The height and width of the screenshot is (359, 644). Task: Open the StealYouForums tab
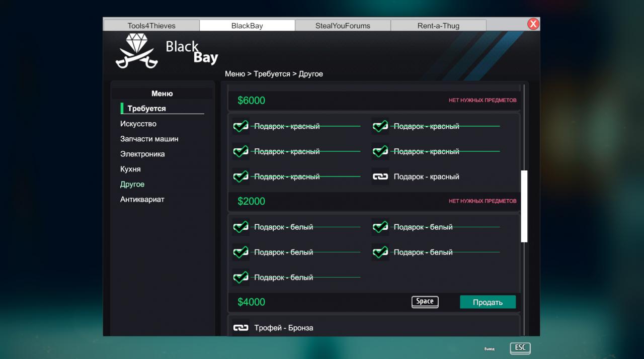(x=343, y=26)
